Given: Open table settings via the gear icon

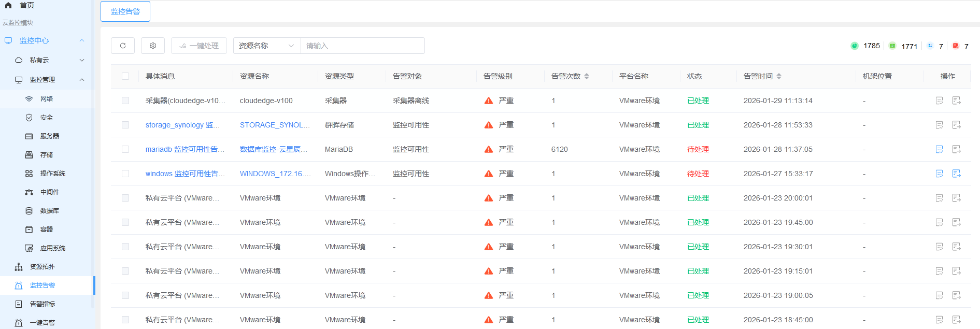Looking at the screenshot, I should coord(153,46).
